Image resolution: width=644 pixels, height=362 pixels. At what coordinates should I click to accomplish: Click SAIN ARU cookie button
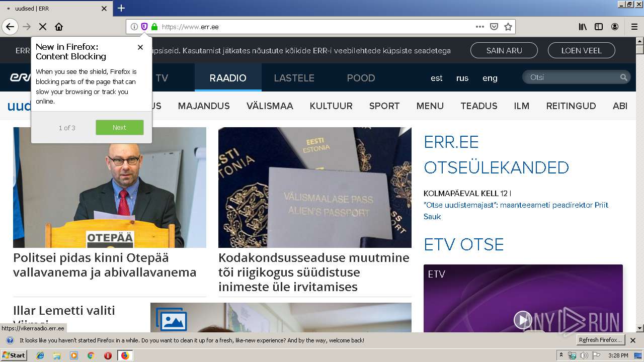[x=504, y=50]
